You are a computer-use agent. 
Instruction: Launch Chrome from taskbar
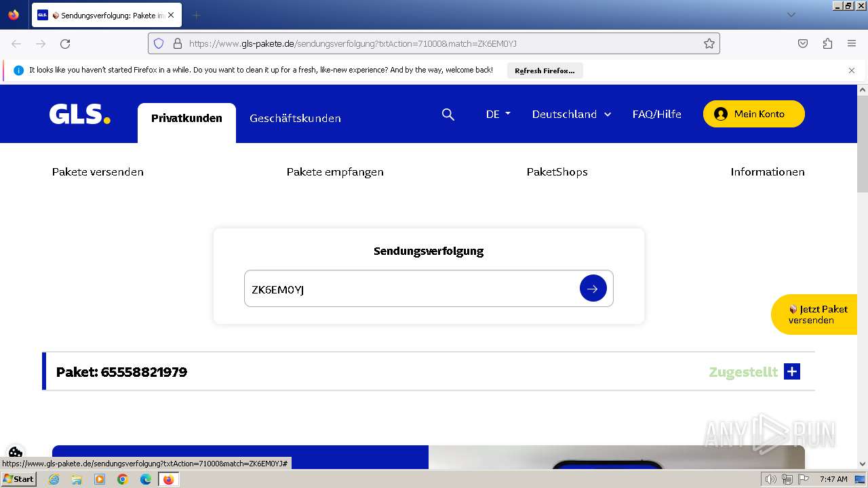point(123,479)
